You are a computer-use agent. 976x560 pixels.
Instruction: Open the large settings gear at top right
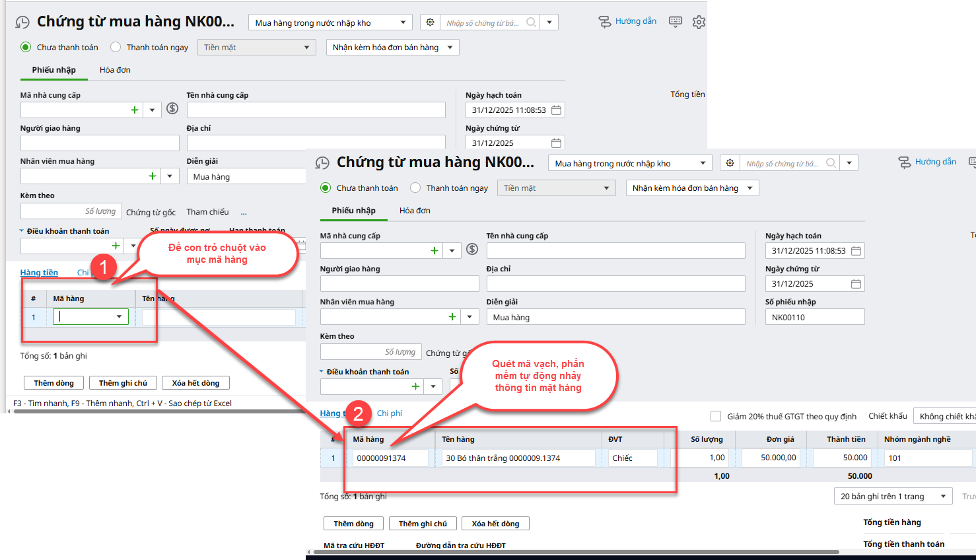699,22
